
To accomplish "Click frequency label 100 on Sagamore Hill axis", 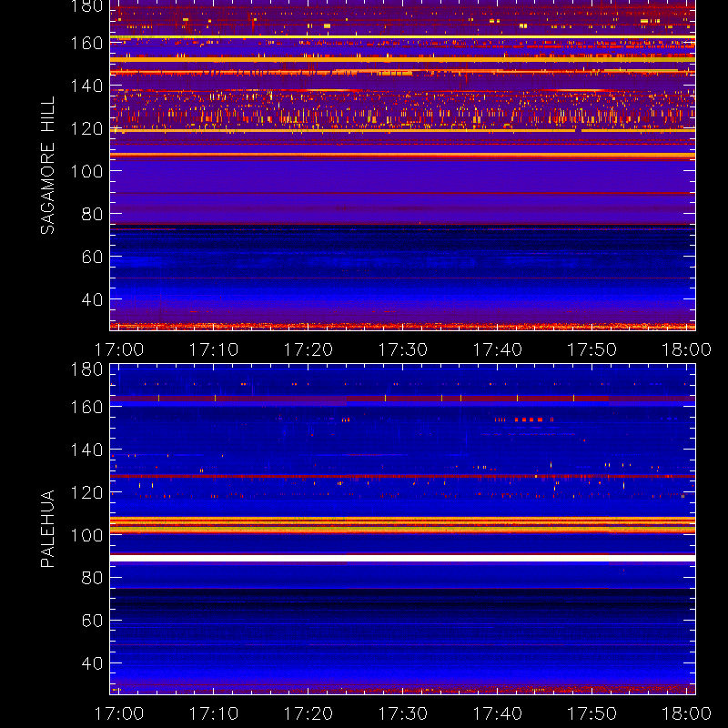I will (86, 172).
